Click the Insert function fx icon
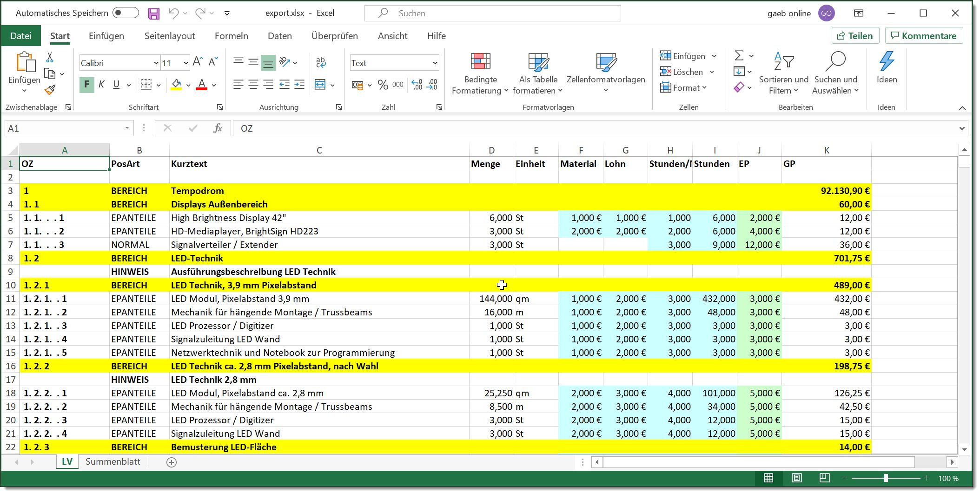This screenshot has width=980, height=494. [x=218, y=128]
